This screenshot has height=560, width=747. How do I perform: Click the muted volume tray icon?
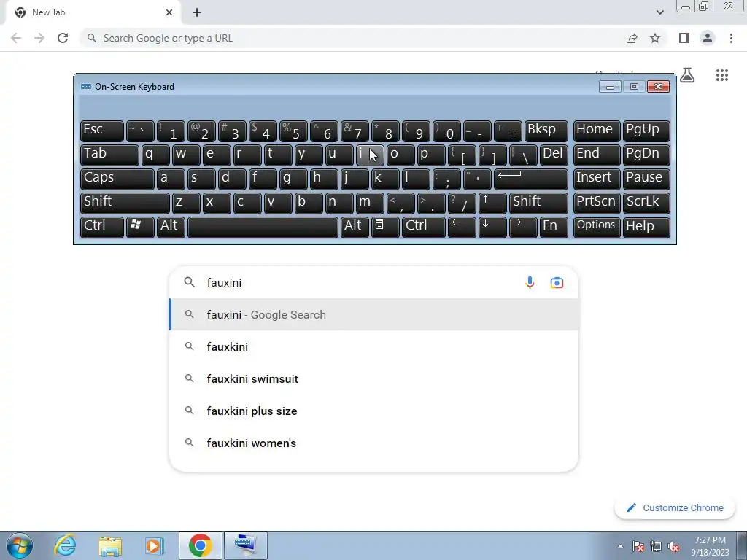point(673,546)
